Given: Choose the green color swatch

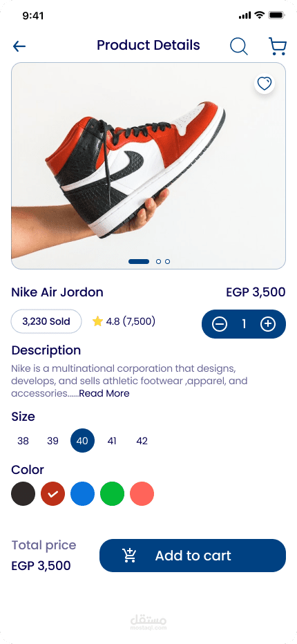Looking at the screenshot, I should point(112,493).
